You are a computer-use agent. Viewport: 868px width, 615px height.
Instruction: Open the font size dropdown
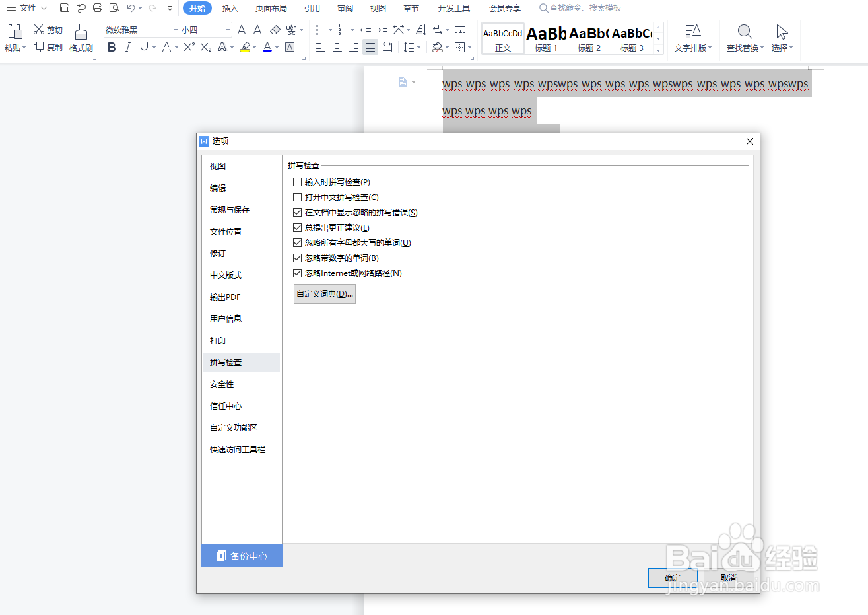click(x=226, y=30)
